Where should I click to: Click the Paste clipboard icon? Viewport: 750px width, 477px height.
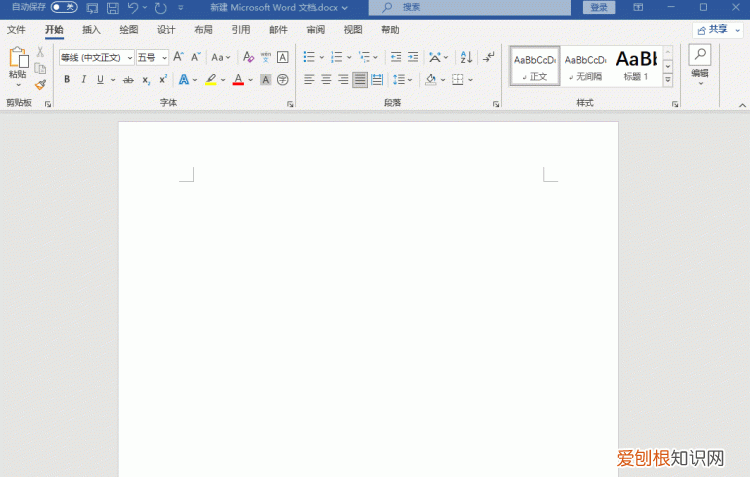tap(18, 57)
